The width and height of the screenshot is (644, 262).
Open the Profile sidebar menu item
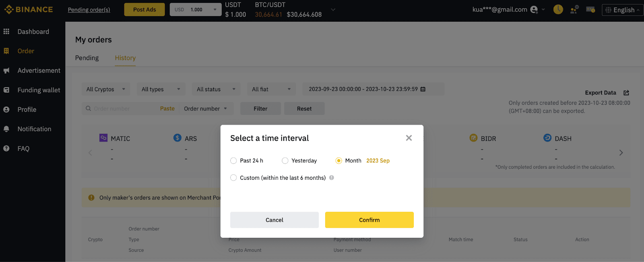pos(27,110)
